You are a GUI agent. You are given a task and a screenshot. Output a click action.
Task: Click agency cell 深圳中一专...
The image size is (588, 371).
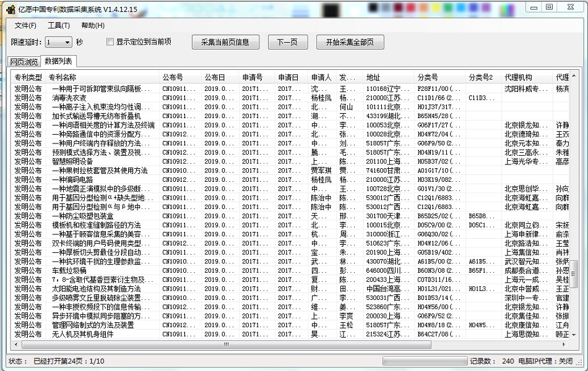526,297
